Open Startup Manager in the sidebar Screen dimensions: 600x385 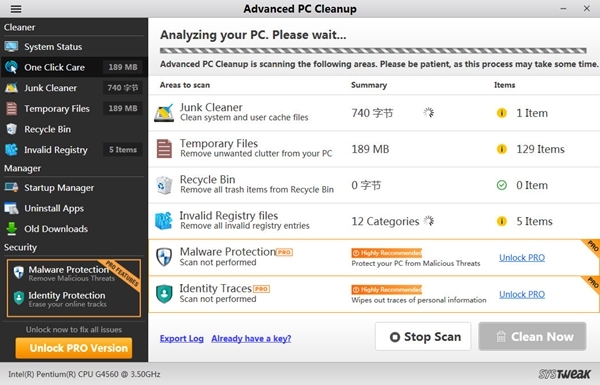click(74, 188)
